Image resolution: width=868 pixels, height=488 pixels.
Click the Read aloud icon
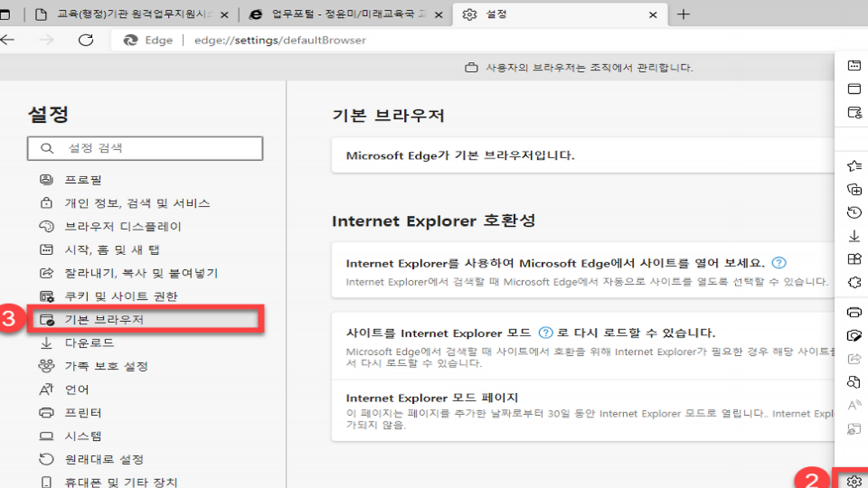[x=854, y=406]
